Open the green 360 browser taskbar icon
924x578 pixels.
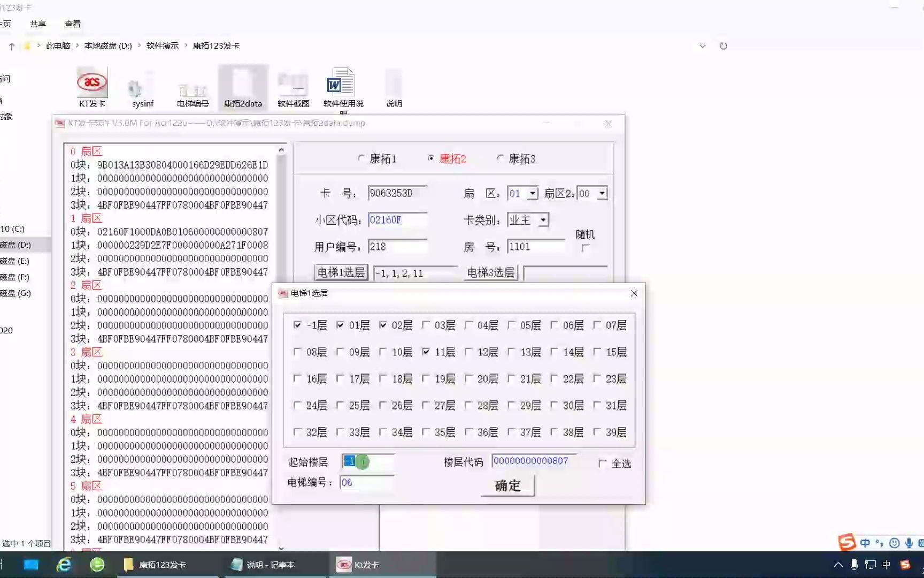click(x=97, y=564)
